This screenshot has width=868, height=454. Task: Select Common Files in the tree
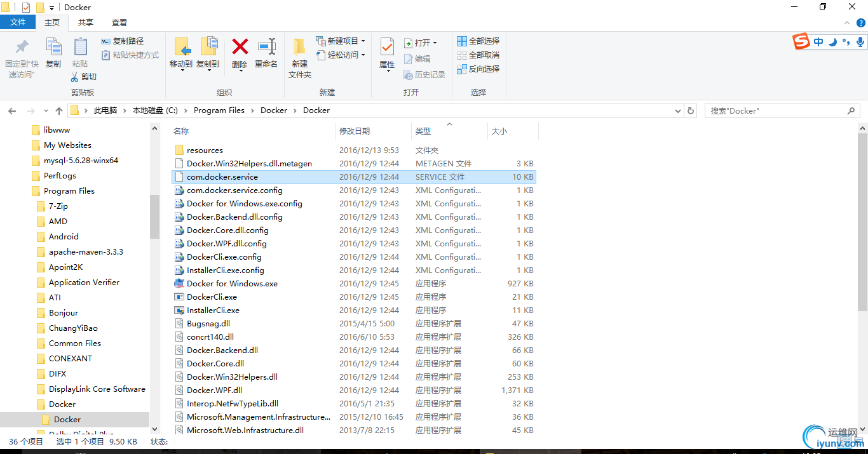(x=75, y=344)
